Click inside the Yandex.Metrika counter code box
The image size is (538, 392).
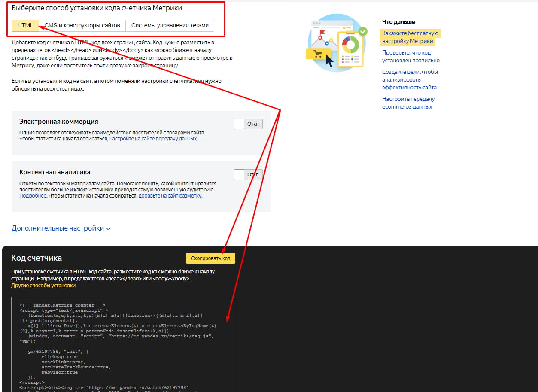click(x=123, y=343)
